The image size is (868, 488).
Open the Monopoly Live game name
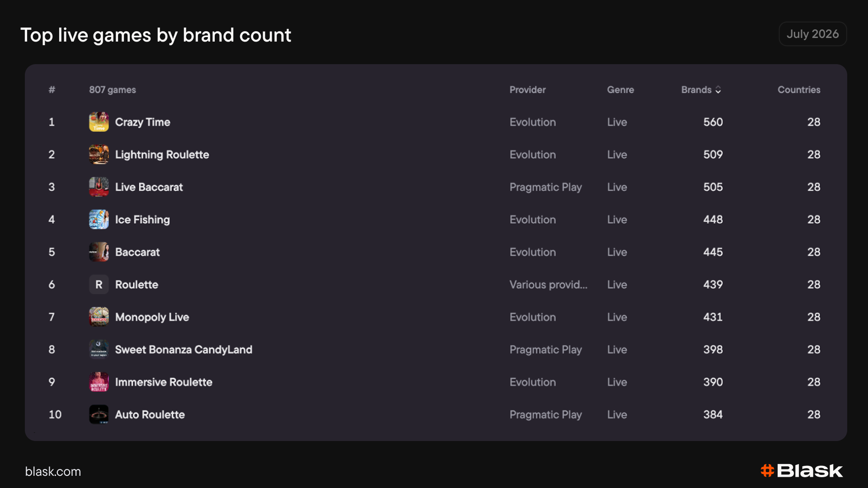pos(152,317)
